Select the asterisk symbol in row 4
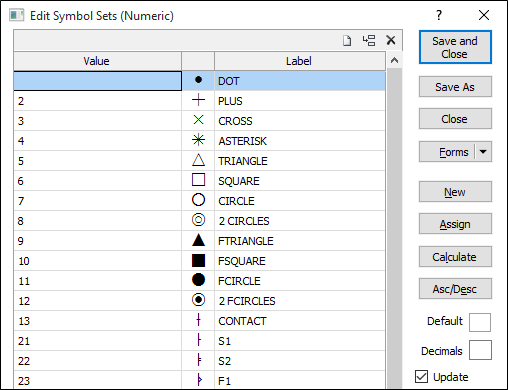Image resolution: width=508 pixels, height=390 pixels. [x=198, y=140]
